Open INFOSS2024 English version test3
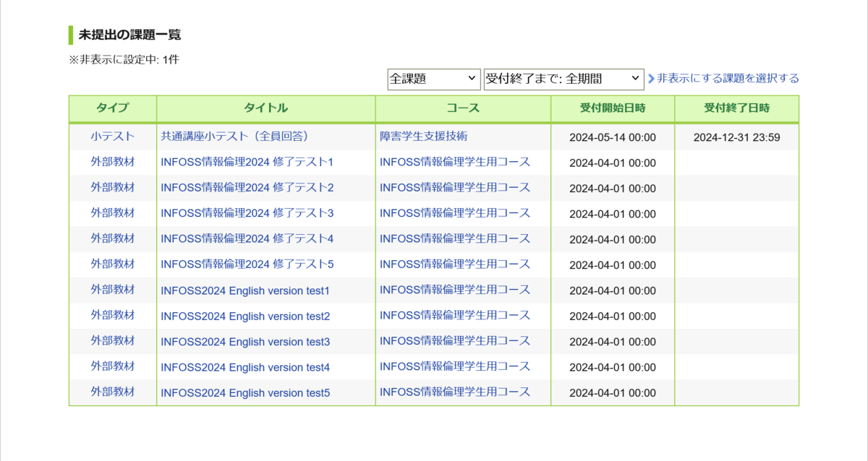The width and height of the screenshot is (868, 461). [x=245, y=341]
